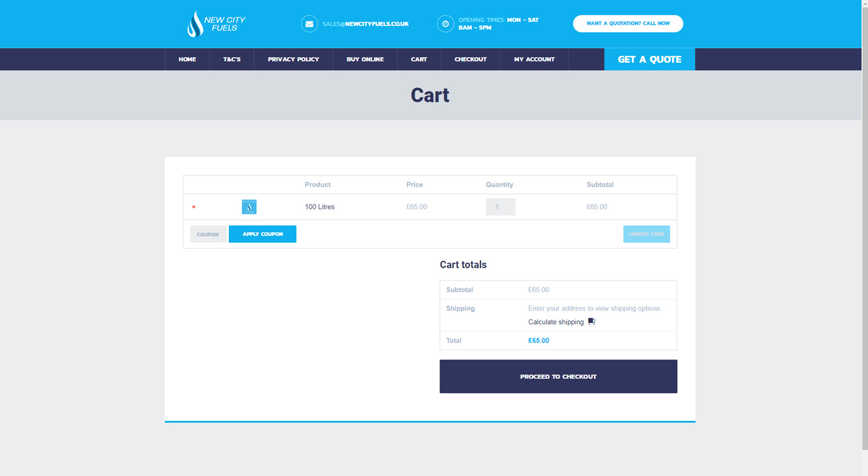
Task: Click the quantity field for 100 Litres
Action: [x=500, y=207]
